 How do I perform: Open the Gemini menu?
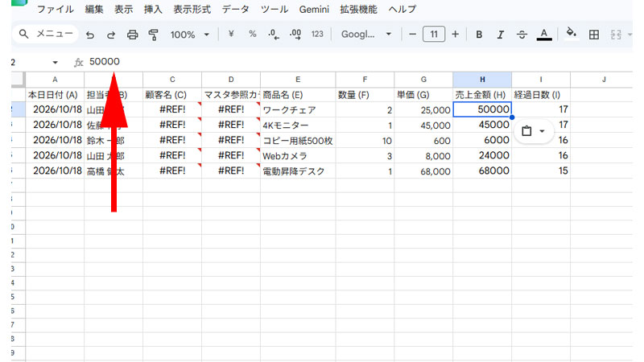point(314,9)
